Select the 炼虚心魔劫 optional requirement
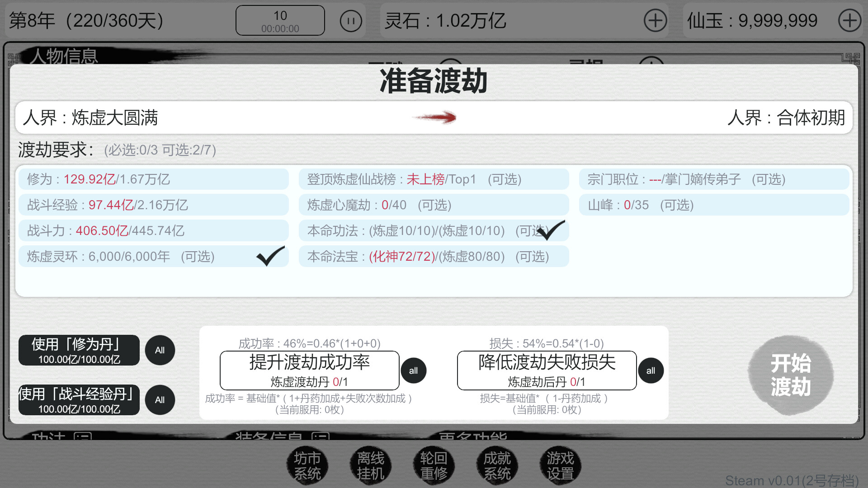Image resolution: width=868 pixels, height=488 pixels. tap(434, 205)
